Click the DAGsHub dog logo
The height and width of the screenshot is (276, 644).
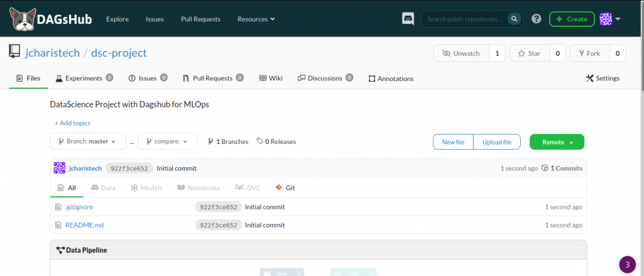[x=22, y=19]
